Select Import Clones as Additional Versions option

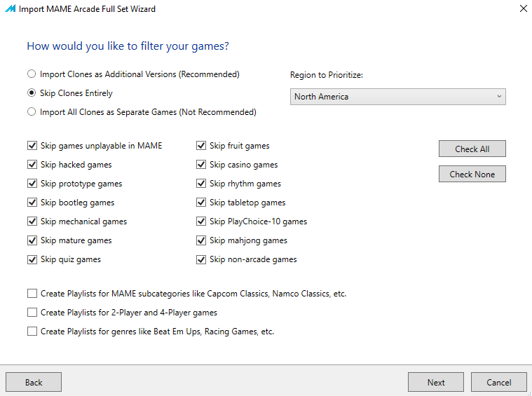click(31, 74)
